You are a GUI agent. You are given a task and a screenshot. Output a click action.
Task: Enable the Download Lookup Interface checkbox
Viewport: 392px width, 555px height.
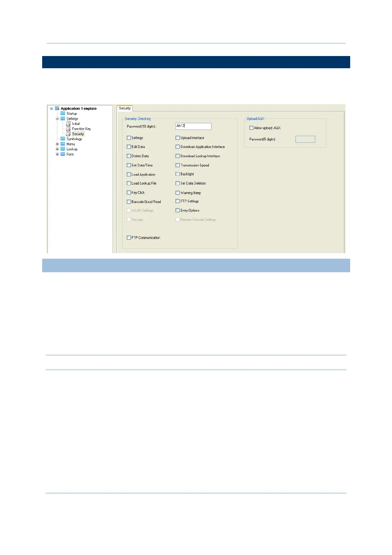(x=178, y=156)
